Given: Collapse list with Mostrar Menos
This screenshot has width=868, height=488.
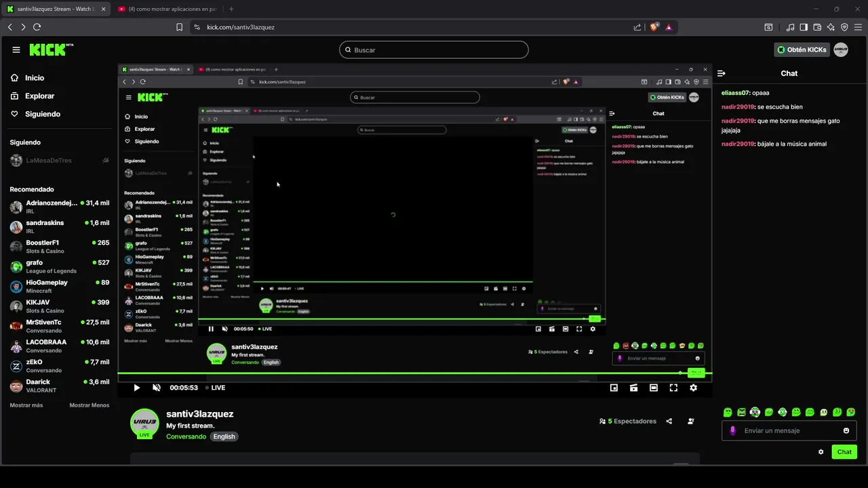Looking at the screenshot, I should 89,405.
